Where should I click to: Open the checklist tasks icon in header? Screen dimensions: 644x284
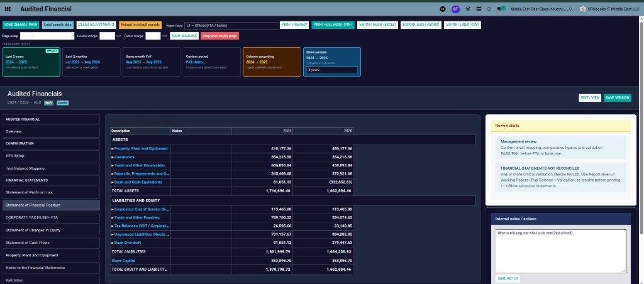coord(468,9)
